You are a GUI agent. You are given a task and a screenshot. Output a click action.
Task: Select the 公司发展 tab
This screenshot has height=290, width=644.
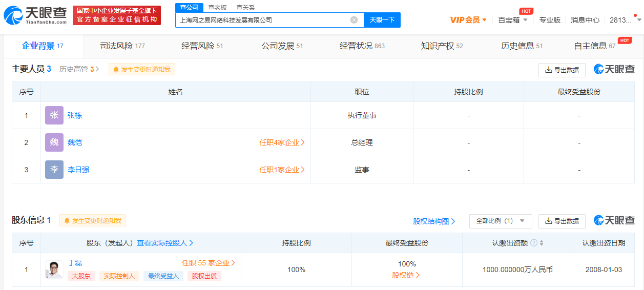click(282, 46)
